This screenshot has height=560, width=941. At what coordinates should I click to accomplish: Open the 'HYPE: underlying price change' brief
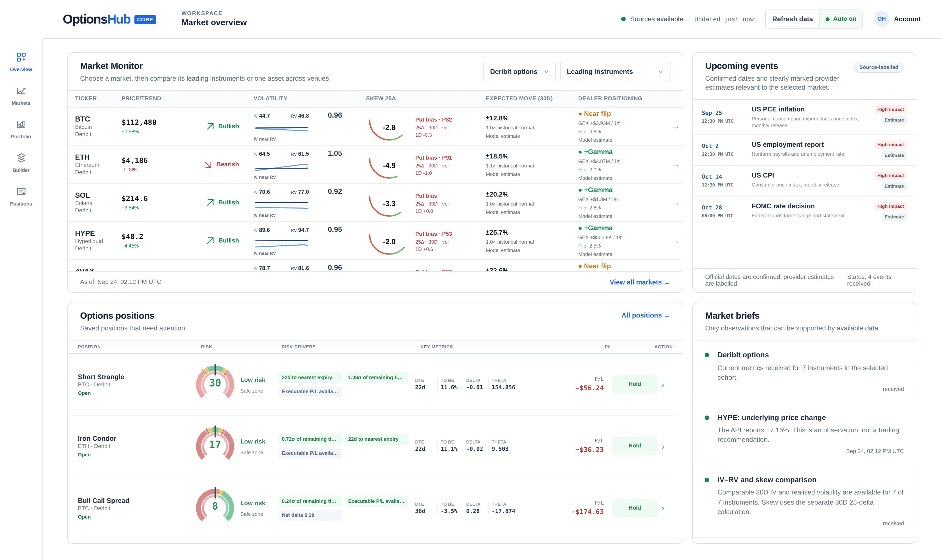pos(804,434)
